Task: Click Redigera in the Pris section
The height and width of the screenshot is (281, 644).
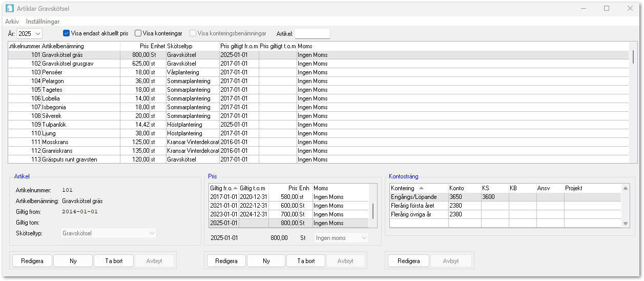Action: tap(226, 261)
